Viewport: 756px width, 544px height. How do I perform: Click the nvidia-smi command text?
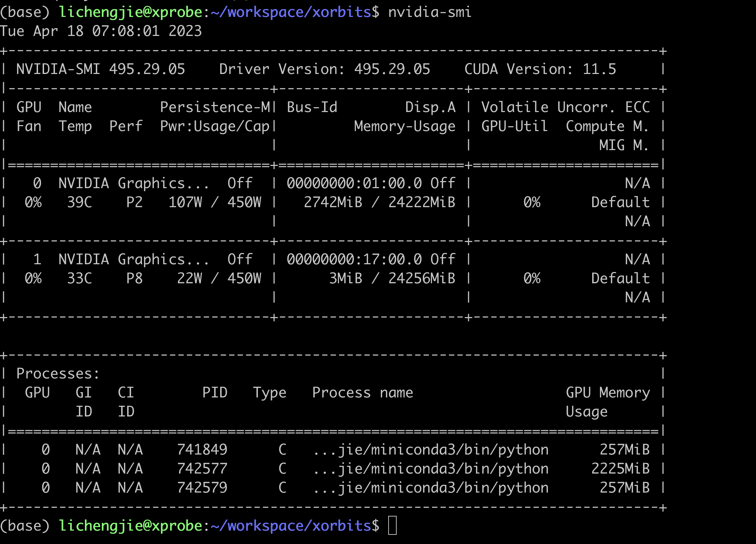(430, 12)
